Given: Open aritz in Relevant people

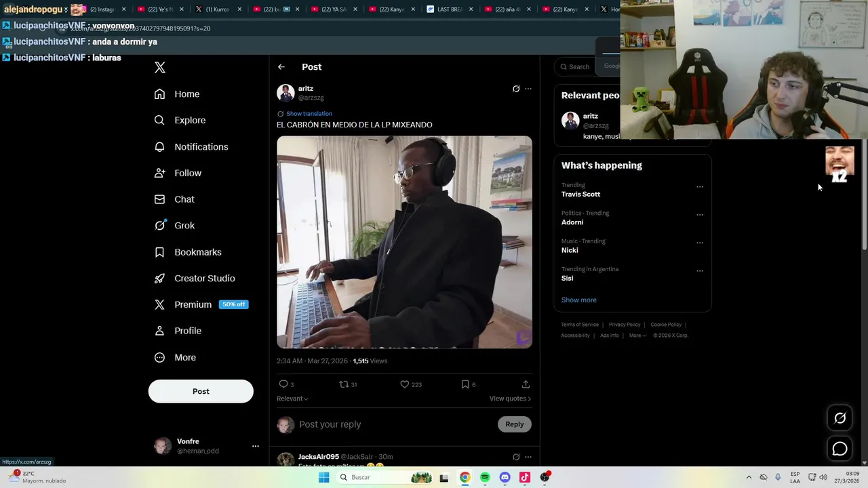Looking at the screenshot, I should (x=591, y=116).
